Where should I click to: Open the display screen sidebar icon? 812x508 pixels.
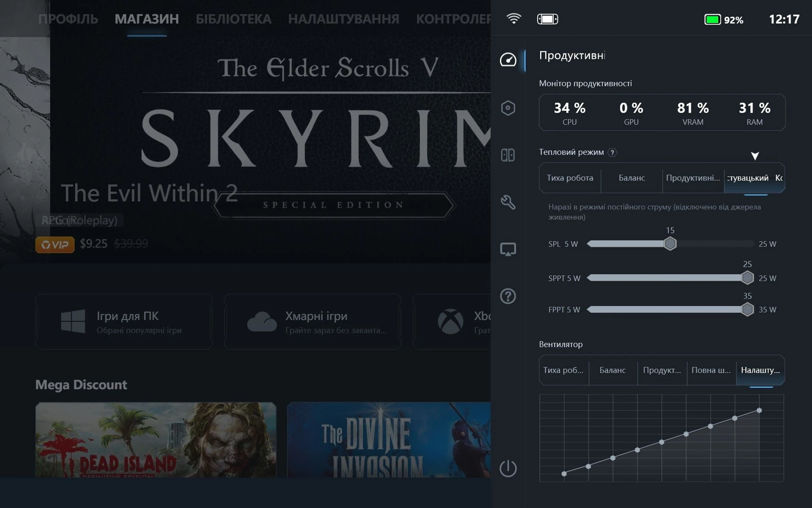[x=508, y=249]
